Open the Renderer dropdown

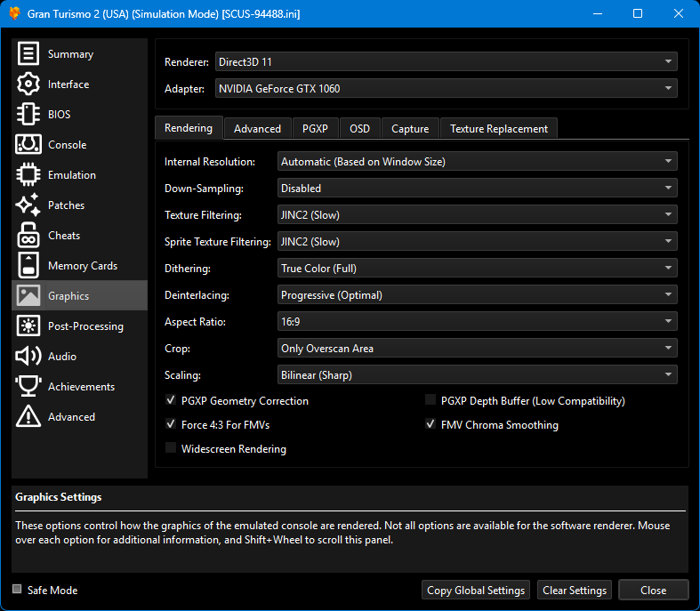coord(446,61)
